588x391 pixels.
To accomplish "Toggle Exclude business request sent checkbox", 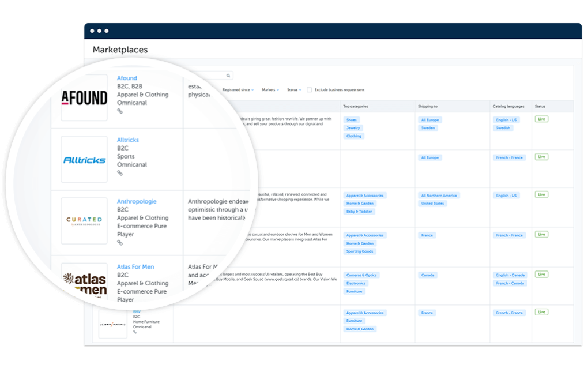I will [310, 90].
